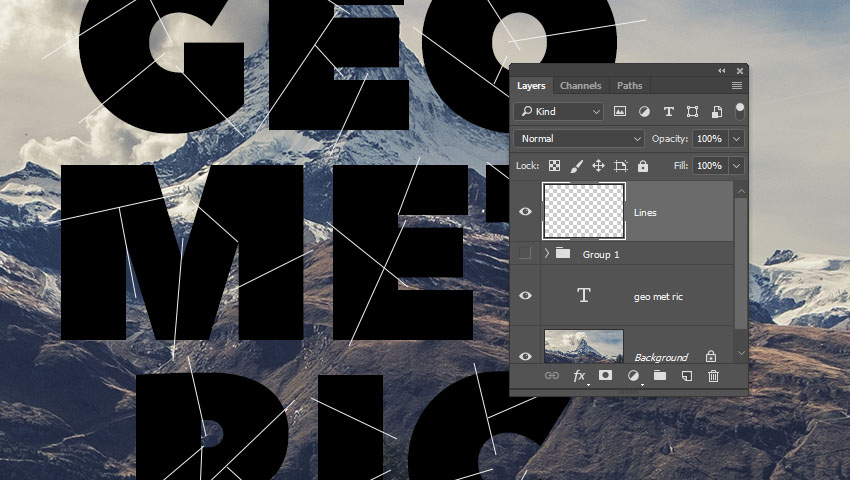The height and width of the screenshot is (480, 850).
Task: Filter layers by shape layers icon
Action: pyautogui.click(x=692, y=111)
